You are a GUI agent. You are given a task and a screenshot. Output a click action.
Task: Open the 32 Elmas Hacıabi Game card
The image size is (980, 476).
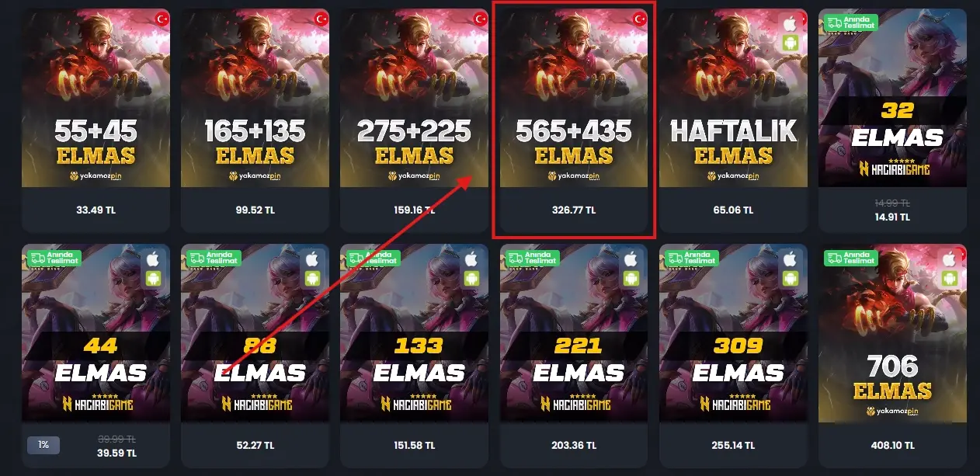(x=893, y=120)
